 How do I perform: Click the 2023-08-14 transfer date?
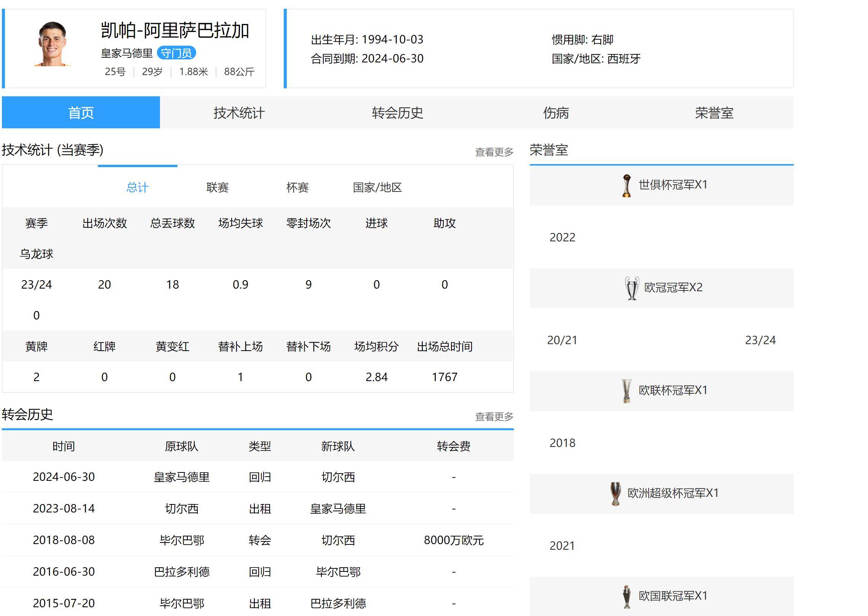point(64,508)
